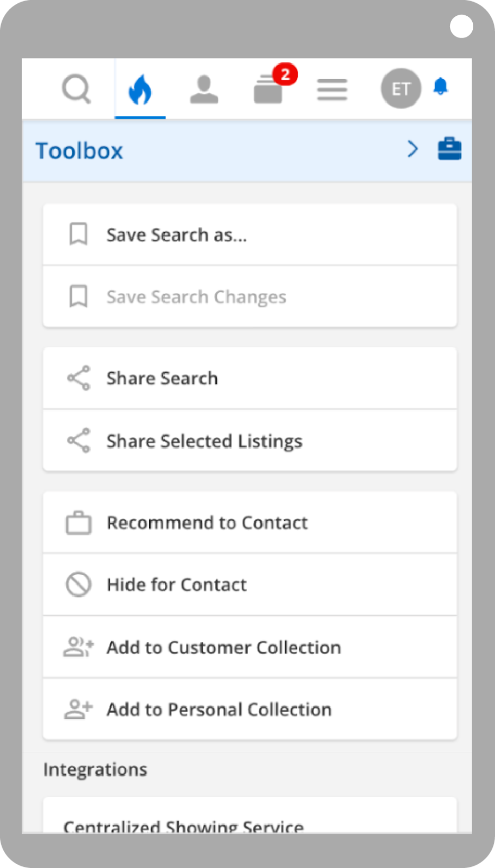Click the share icon beside Share Selected Listings

[79, 441]
